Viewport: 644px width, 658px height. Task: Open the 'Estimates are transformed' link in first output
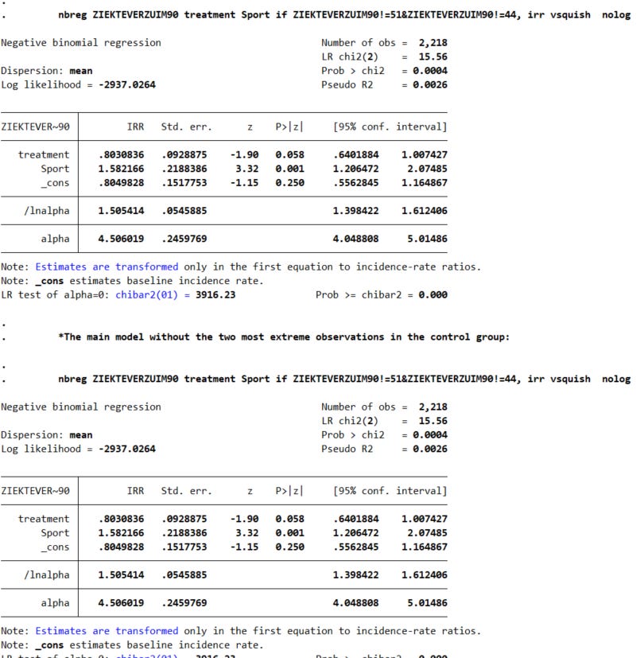107,267
